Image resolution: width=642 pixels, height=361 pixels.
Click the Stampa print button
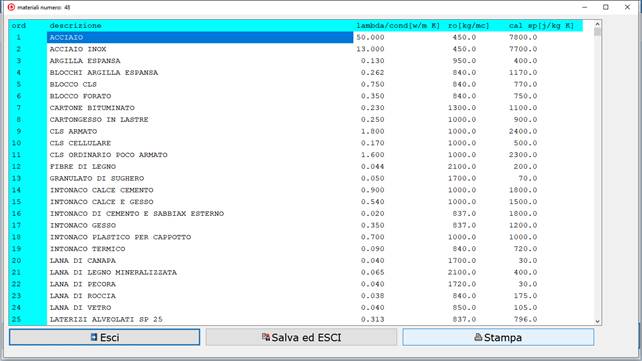point(498,337)
